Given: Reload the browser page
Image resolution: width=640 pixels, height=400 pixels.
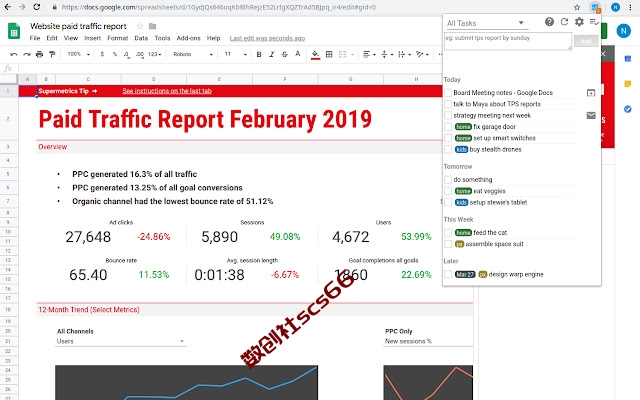Looking at the screenshot, I should coord(36,7).
